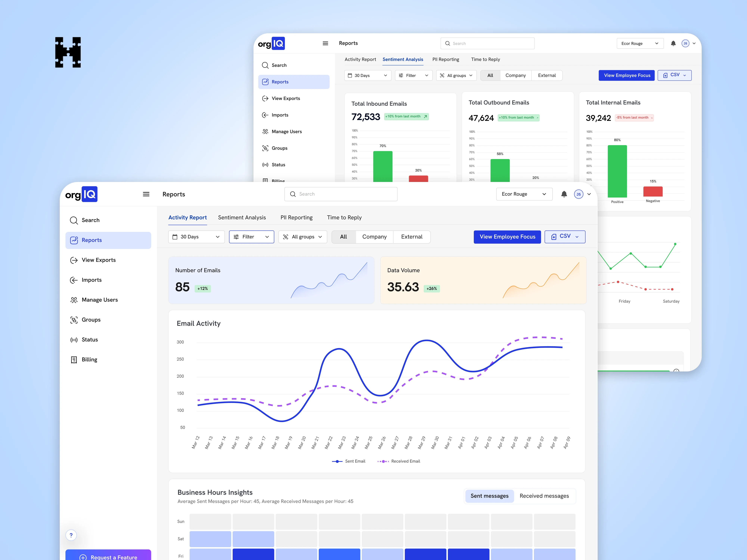Open the PII Reporting tab
The height and width of the screenshot is (560, 747).
pyautogui.click(x=297, y=217)
